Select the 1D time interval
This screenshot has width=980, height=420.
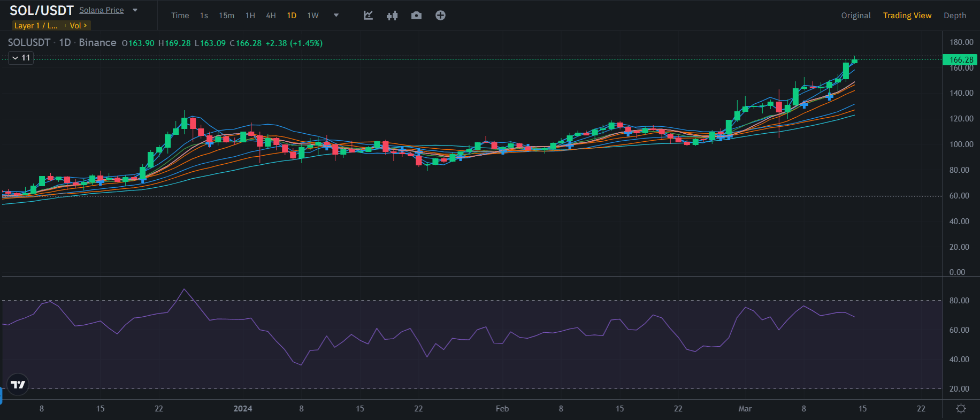click(x=292, y=16)
